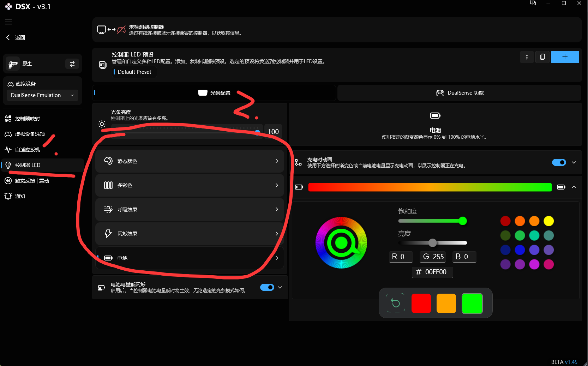Click the hex color field 00FF00
Screen dimensions: 588x366
(x=432, y=272)
